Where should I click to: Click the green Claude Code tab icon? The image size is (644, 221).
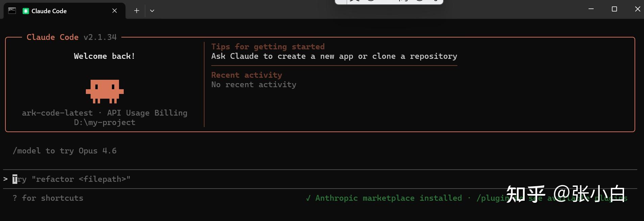26,11
